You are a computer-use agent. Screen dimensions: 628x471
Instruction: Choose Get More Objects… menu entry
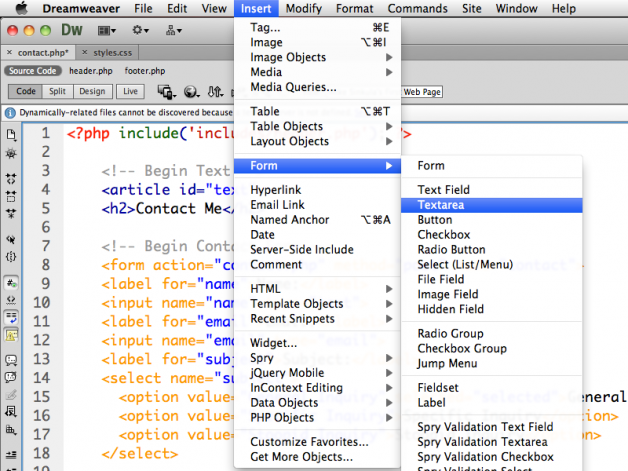[x=317, y=457]
